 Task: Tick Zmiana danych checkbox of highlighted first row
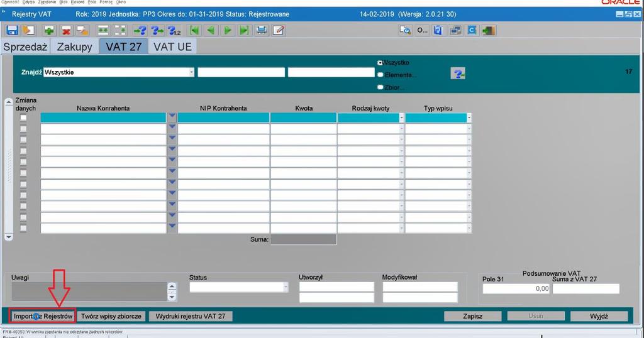click(x=23, y=117)
